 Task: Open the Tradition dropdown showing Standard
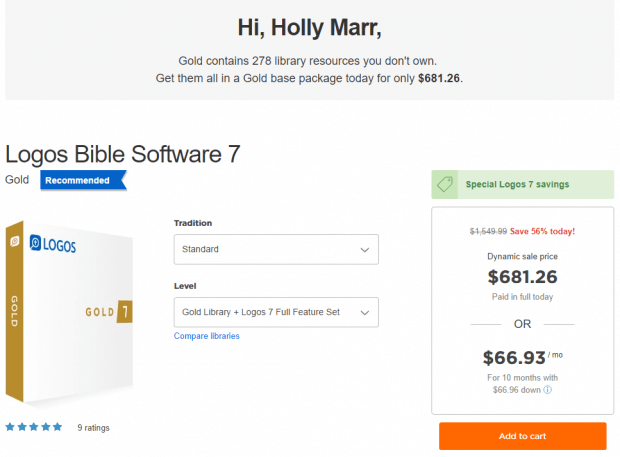pyautogui.click(x=276, y=249)
